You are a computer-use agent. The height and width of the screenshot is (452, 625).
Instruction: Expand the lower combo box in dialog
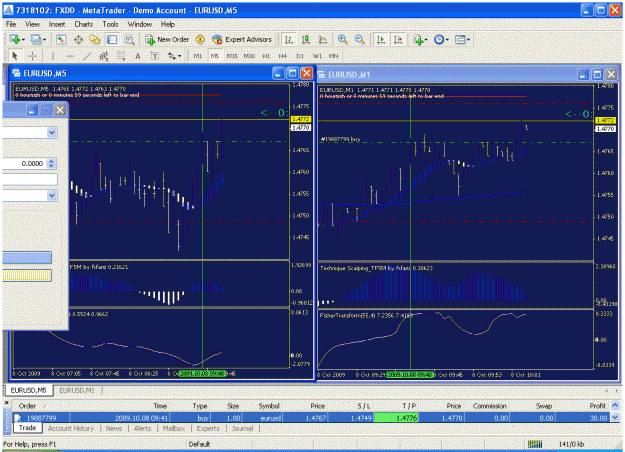pyautogui.click(x=52, y=195)
